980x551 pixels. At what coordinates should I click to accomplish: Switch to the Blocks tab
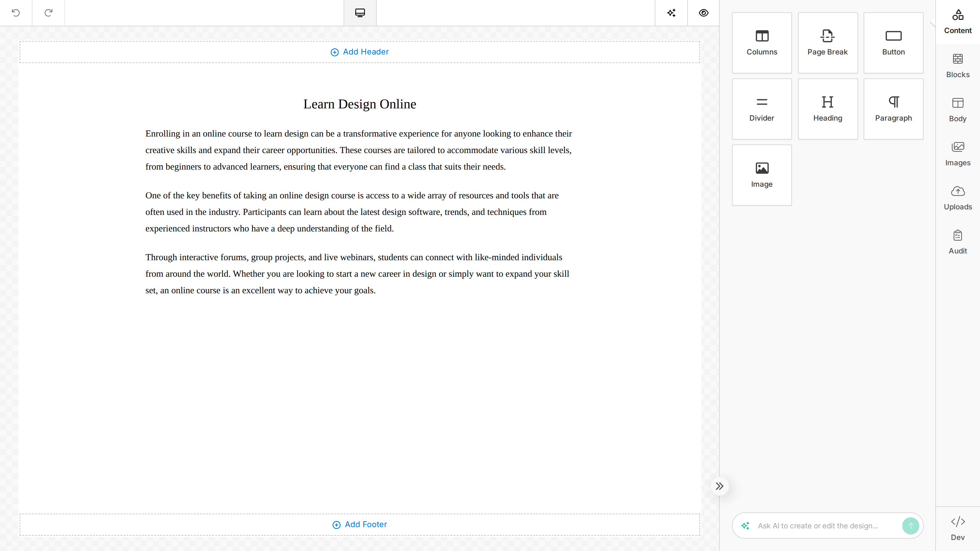coord(958,66)
